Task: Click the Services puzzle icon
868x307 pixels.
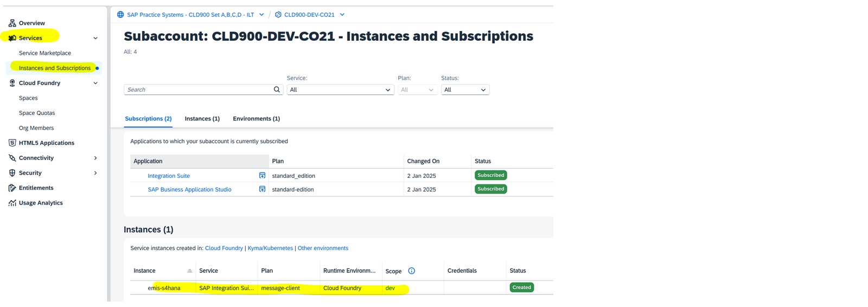Action: 12,38
